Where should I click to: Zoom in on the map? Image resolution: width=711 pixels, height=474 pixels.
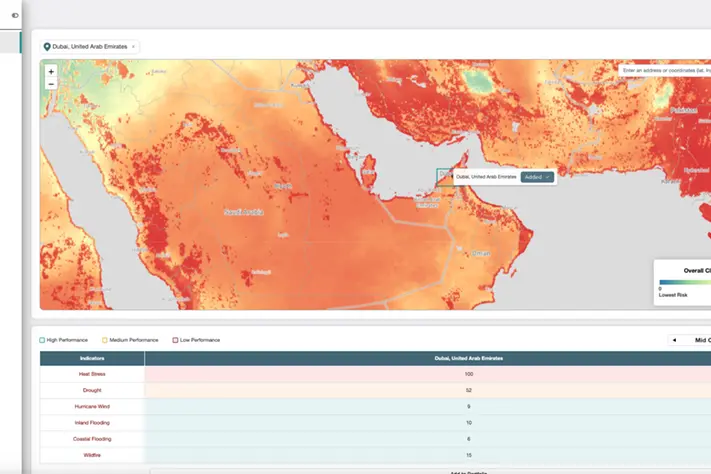(x=51, y=72)
